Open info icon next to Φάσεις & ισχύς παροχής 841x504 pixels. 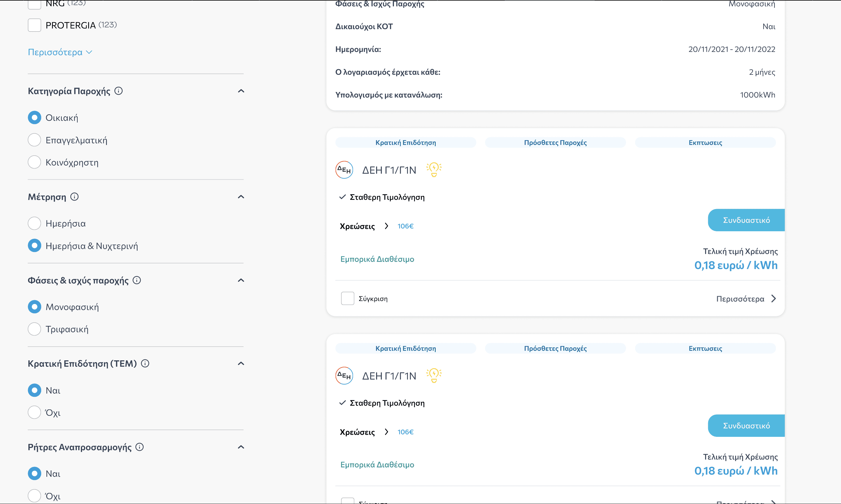[x=137, y=280]
